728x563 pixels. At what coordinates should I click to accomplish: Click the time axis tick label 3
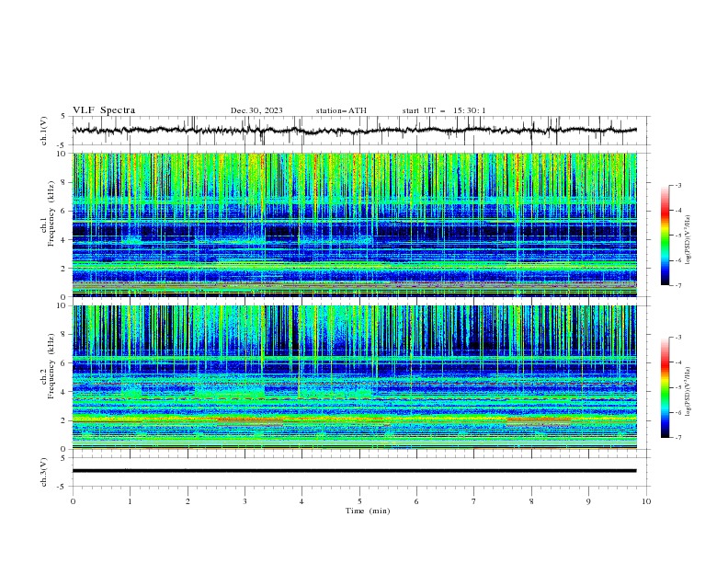pyautogui.click(x=245, y=501)
